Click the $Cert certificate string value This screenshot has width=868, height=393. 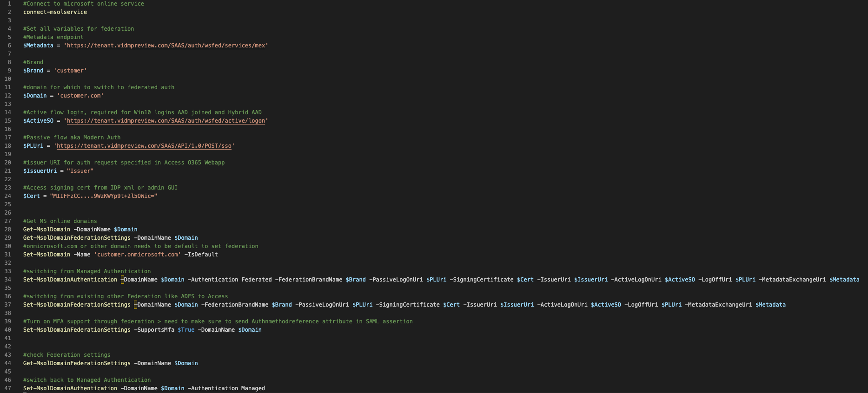tap(104, 196)
